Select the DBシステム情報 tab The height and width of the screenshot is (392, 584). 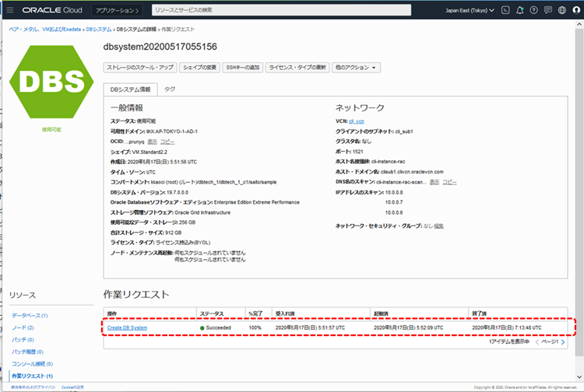tap(130, 89)
